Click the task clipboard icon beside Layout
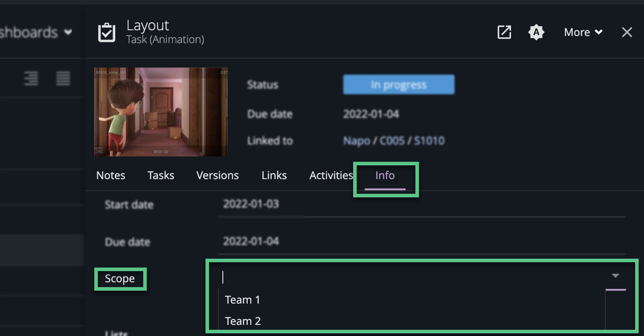 click(107, 32)
